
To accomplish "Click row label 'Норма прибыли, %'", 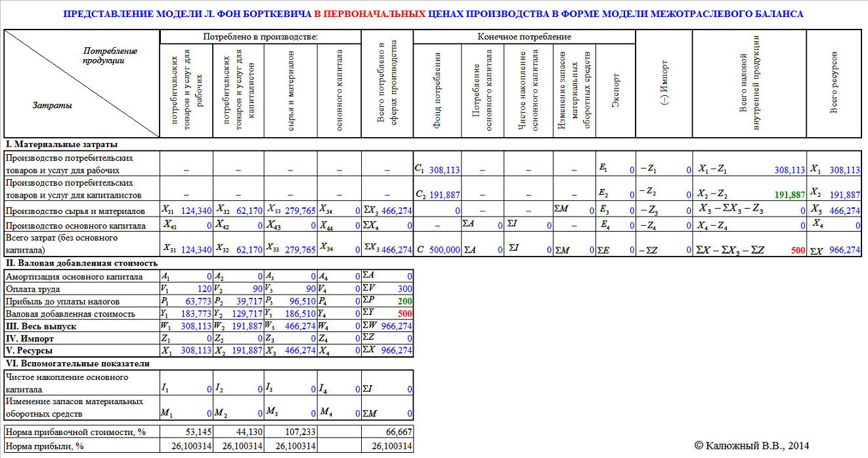I will click(45, 446).
